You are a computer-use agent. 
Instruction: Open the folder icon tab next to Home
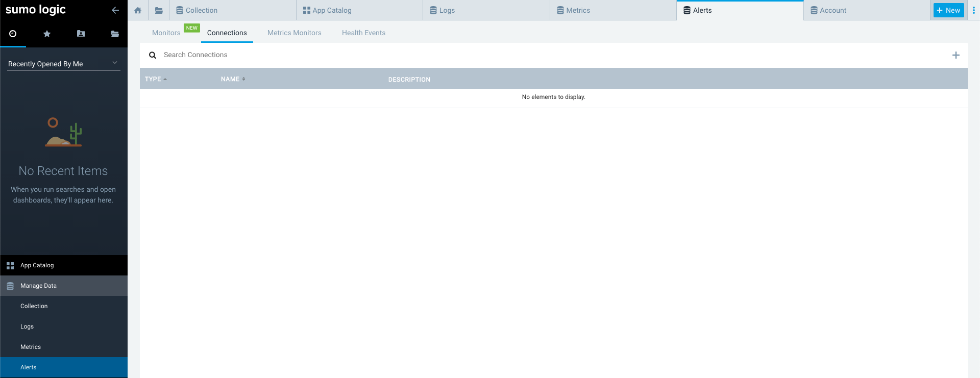(x=159, y=10)
